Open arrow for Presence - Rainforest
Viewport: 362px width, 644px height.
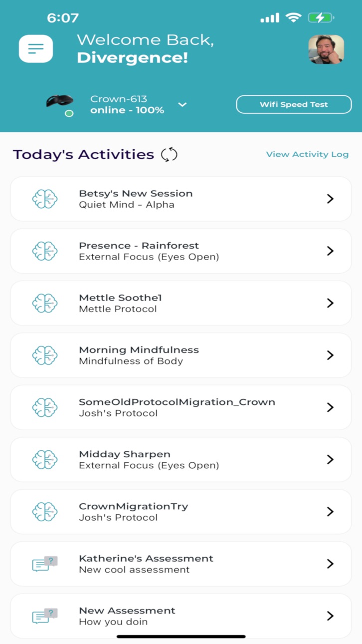[330, 251]
